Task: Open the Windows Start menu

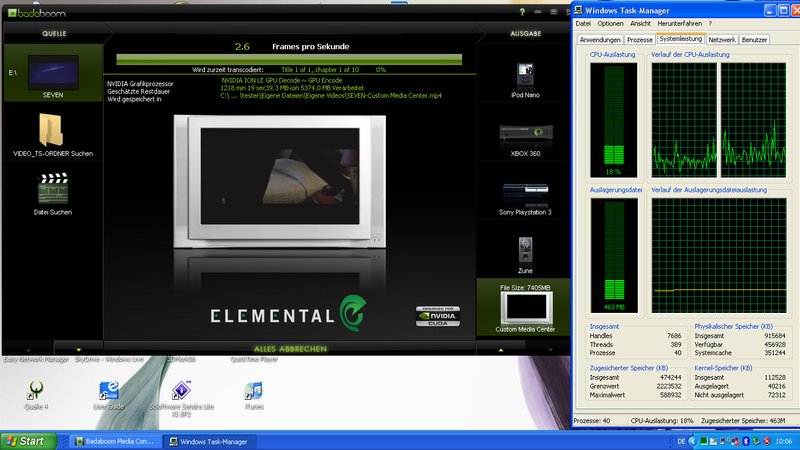Action: pos(28,441)
